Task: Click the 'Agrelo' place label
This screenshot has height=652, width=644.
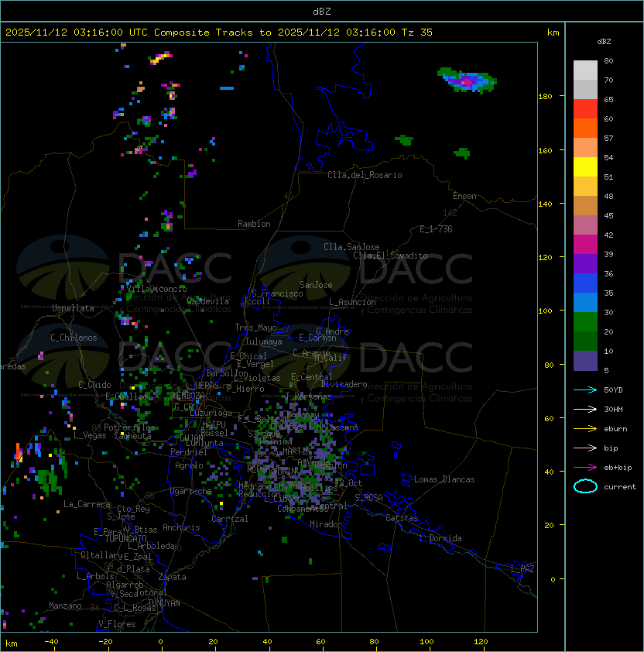Action: coord(189,465)
